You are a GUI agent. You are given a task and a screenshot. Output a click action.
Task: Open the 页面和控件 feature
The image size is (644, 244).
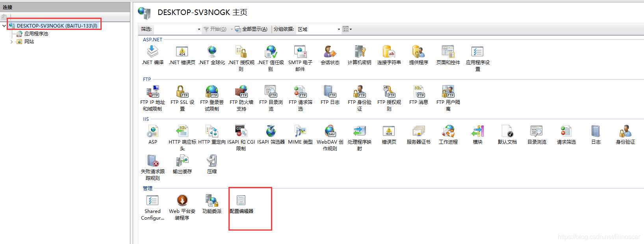tap(448, 55)
